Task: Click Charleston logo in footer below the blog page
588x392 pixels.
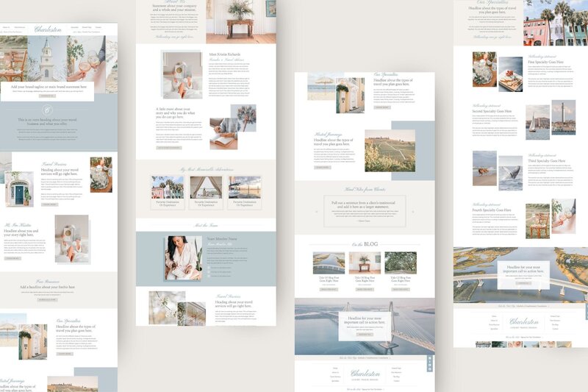Action: click(x=366, y=374)
